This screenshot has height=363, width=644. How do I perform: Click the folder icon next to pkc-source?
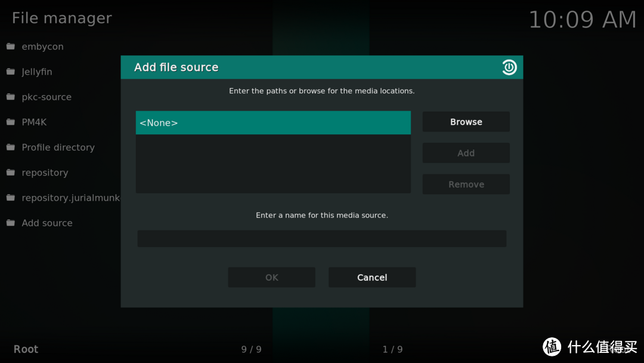[11, 97]
